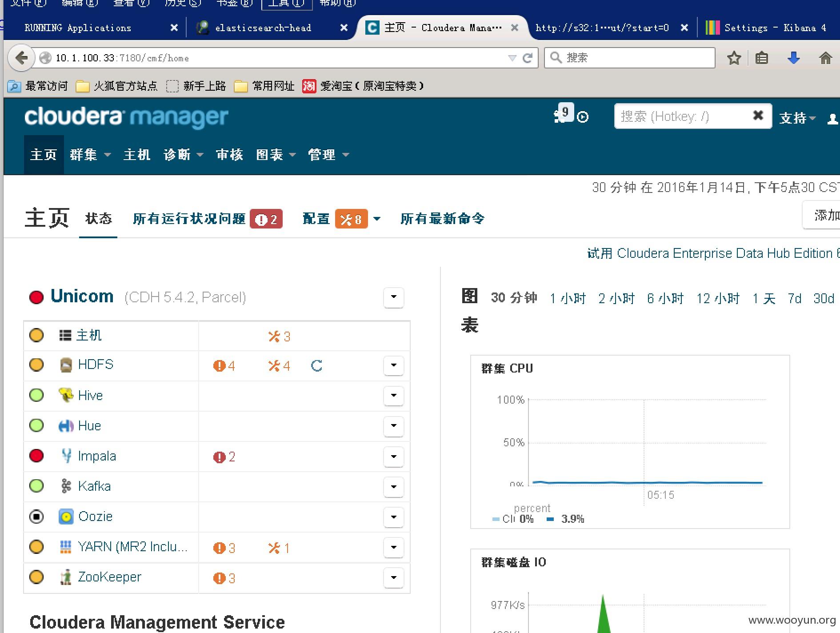Set chart range to 7d
Image resolution: width=840 pixels, height=633 pixels.
tap(794, 298)
